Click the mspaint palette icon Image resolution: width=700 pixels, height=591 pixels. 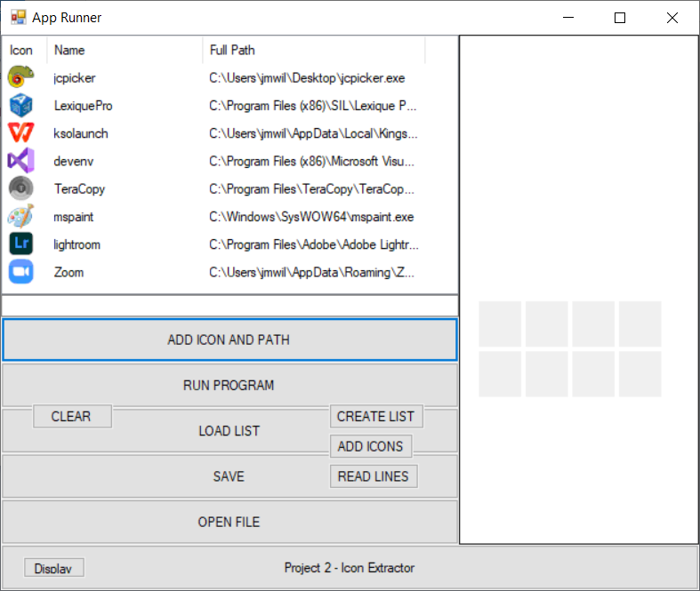click(x=21, y=216)
